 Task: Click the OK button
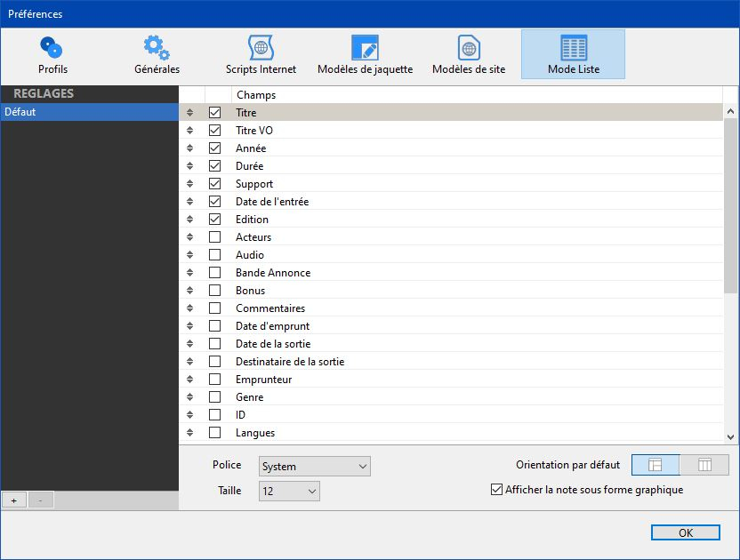(685, 533)
